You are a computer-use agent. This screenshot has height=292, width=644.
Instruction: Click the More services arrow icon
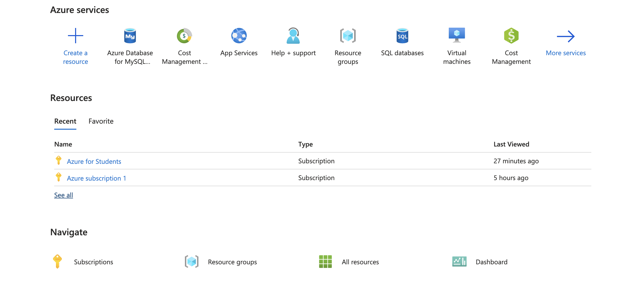click(566, 36)
